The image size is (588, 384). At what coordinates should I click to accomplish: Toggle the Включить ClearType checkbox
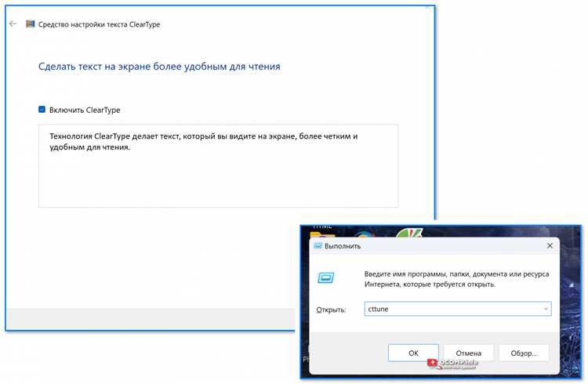pyautogui.click(x=42, y=110)
